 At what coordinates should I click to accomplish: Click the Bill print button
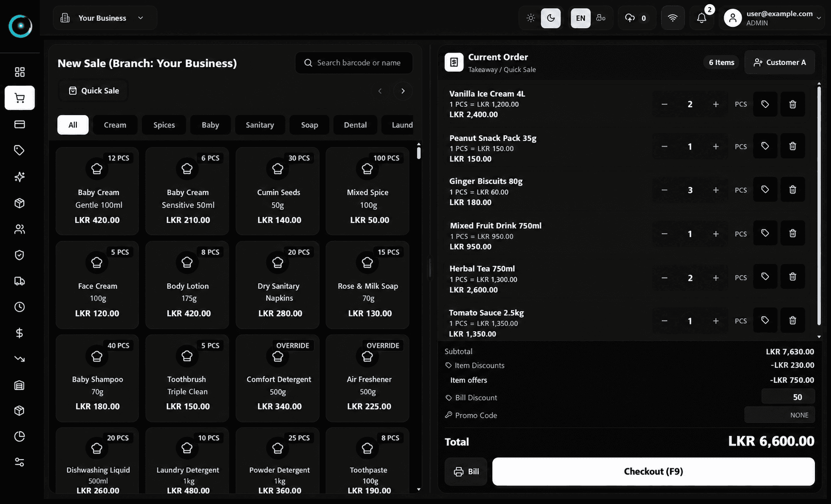click(466, 472)
